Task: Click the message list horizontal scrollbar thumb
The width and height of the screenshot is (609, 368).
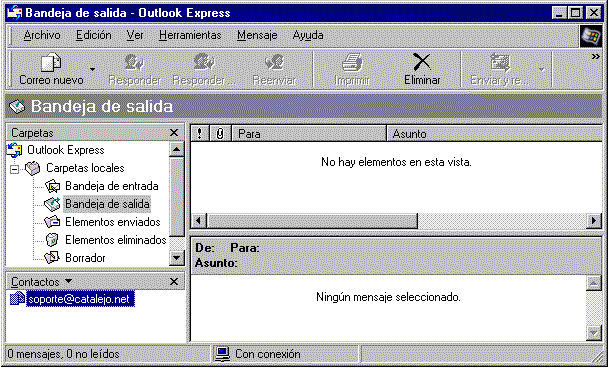Action: click(311, 221)
